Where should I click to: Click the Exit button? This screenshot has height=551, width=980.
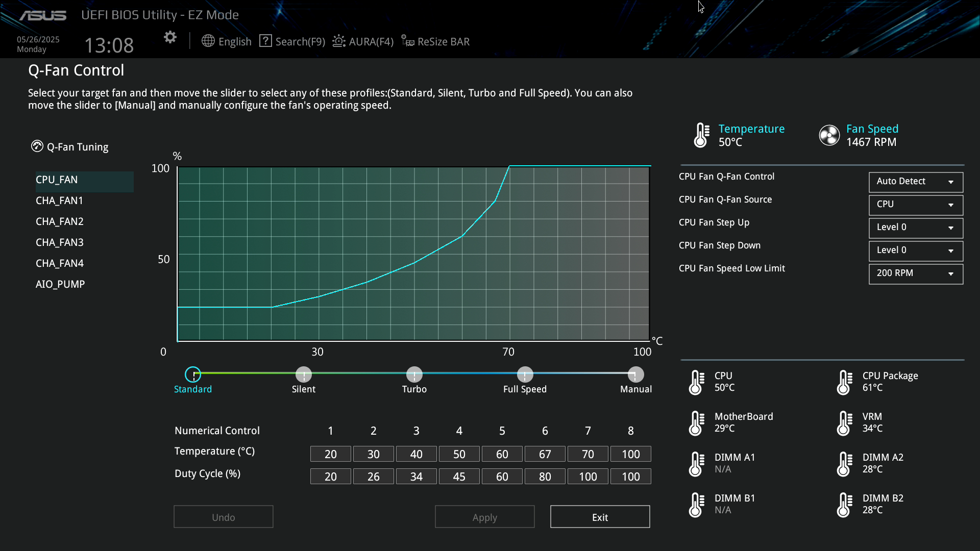600,517
